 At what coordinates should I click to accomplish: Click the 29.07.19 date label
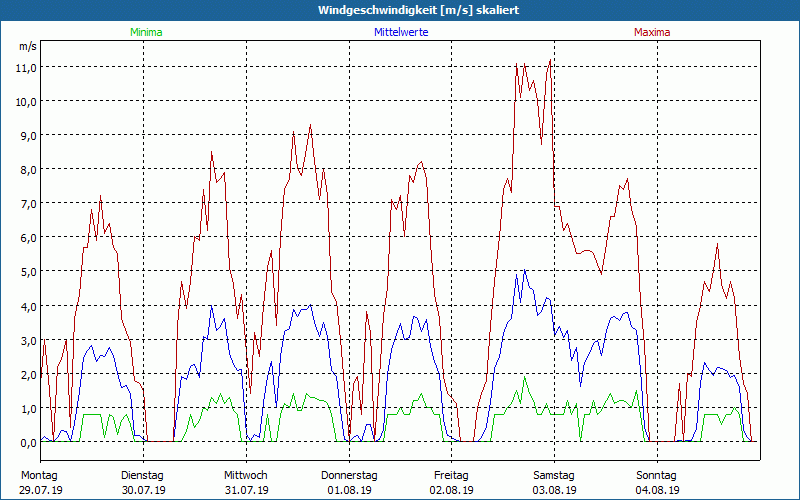(42, 490)
